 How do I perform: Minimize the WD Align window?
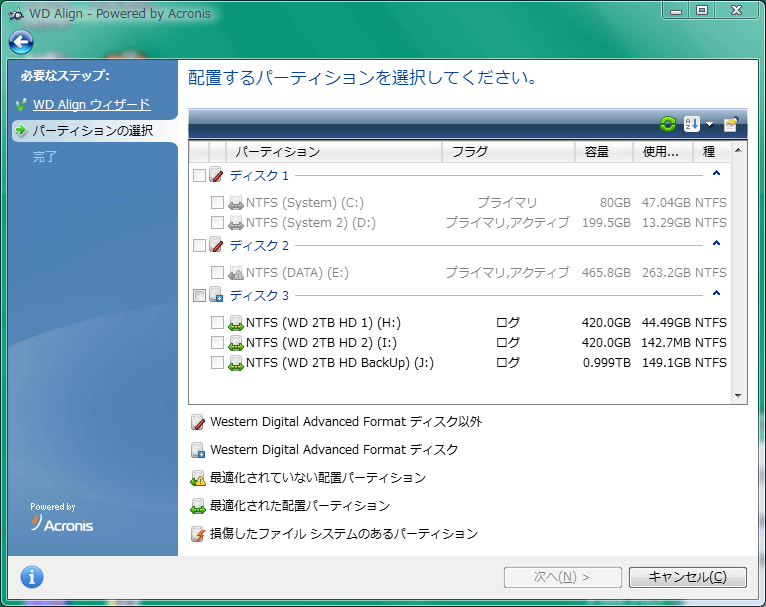pyautogui.click(x=676, y=11)
